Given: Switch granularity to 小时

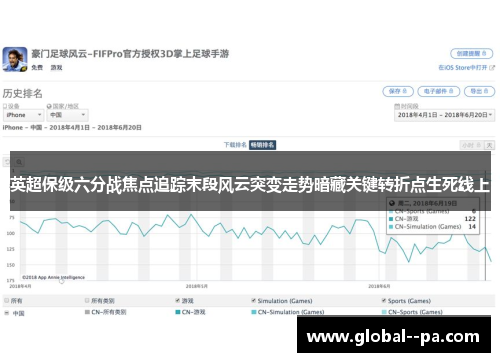Looking at the screenshot, I should 471,145.
